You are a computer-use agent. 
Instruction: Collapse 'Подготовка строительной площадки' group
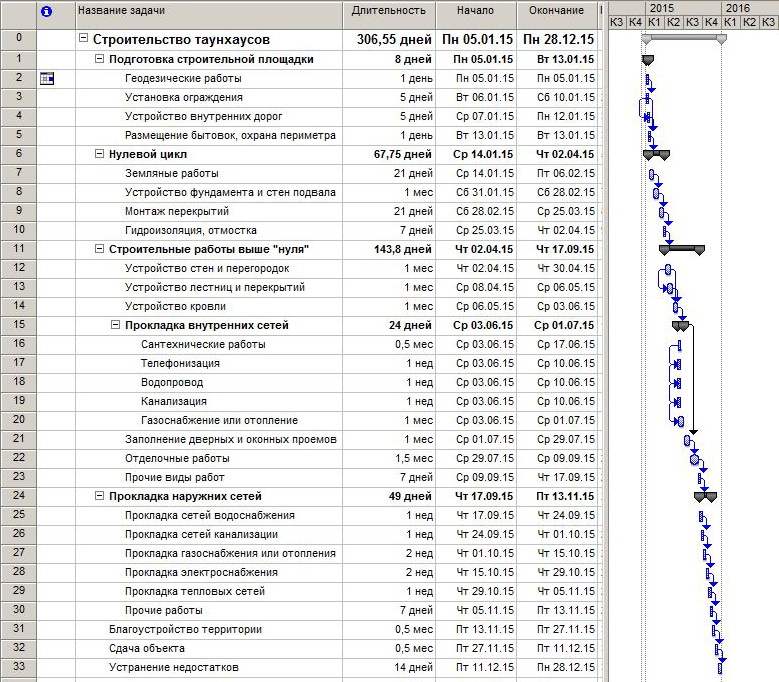tap(99, 59)
